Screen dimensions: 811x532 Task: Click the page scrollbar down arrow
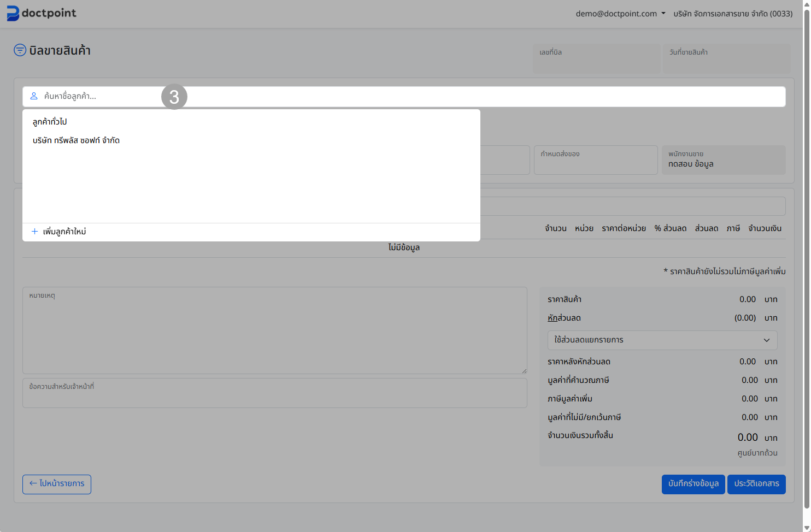(x=807, y=527)
